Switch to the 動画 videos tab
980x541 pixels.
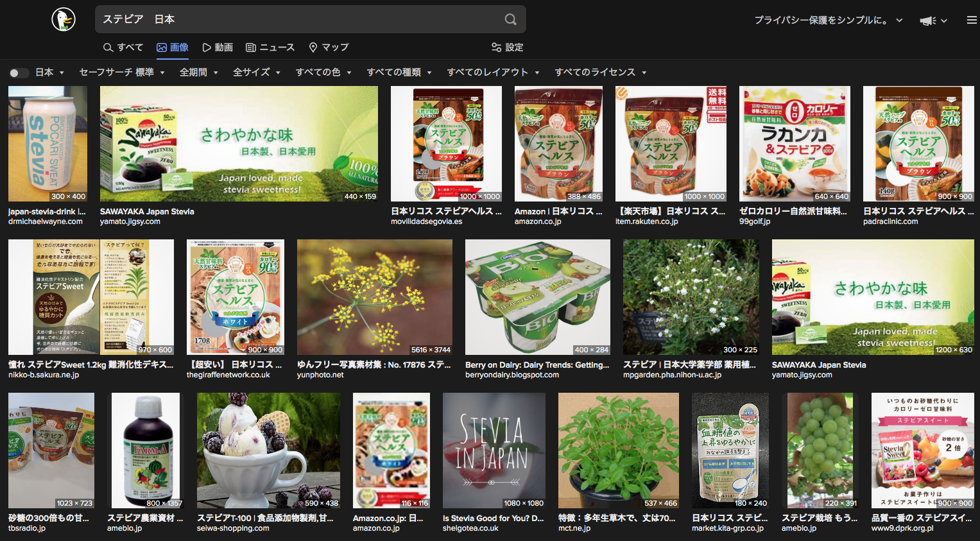pos(218,47)
